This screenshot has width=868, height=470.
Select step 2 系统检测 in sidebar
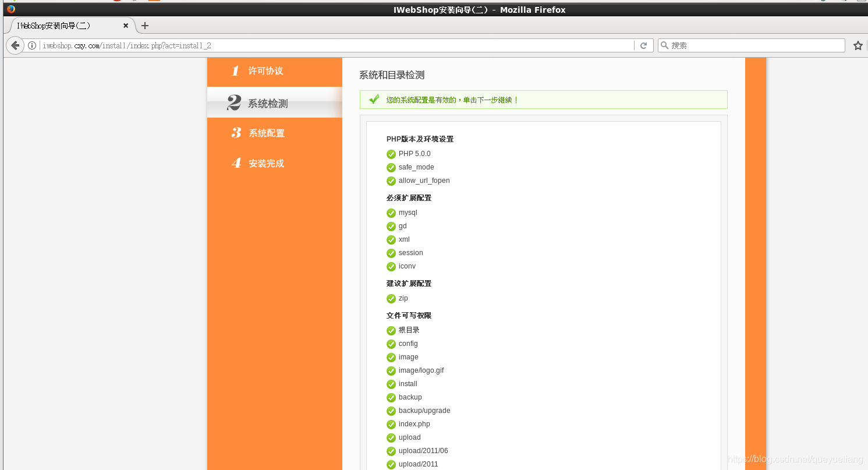(275, 103)
